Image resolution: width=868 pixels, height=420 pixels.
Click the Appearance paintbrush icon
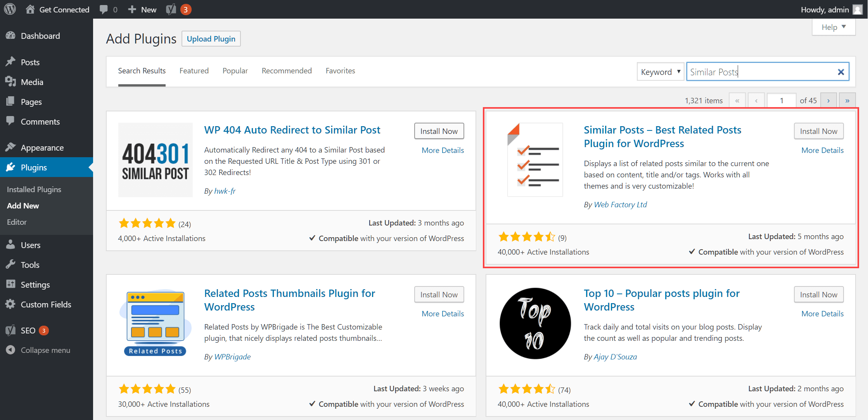(x=10, y=147)
